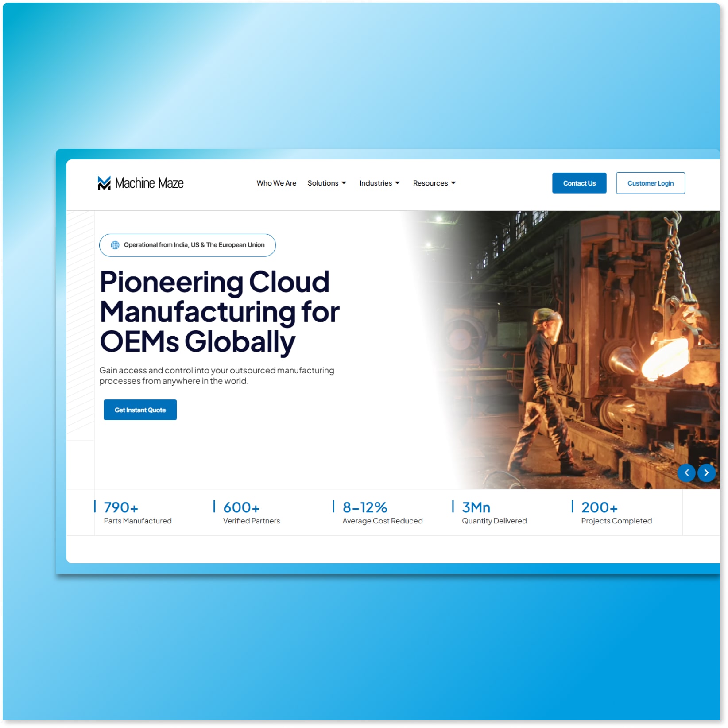Click the globe icon in operational badge
The image size is (728, 728).
coord(115,245)
